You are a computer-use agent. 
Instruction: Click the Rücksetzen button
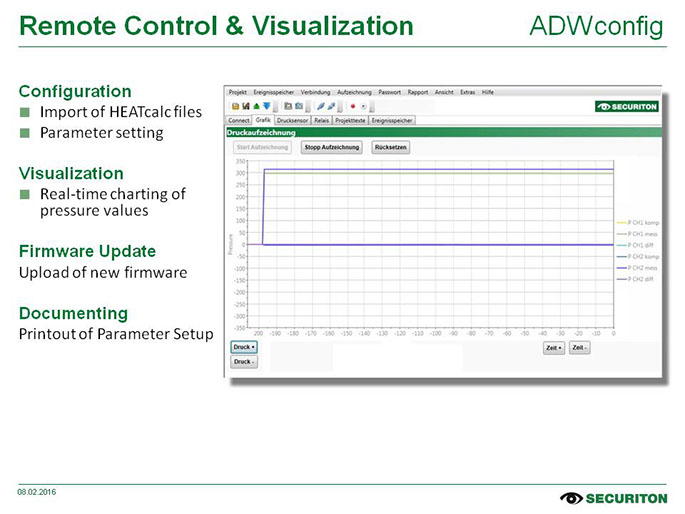coord(389,147)
